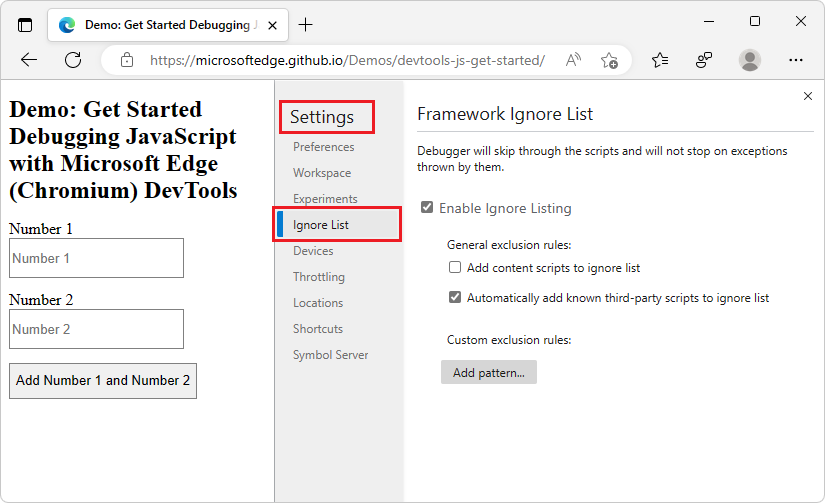
Task: Toggle Enable Ignore Listing checkbox
Action: click(427, 207)
